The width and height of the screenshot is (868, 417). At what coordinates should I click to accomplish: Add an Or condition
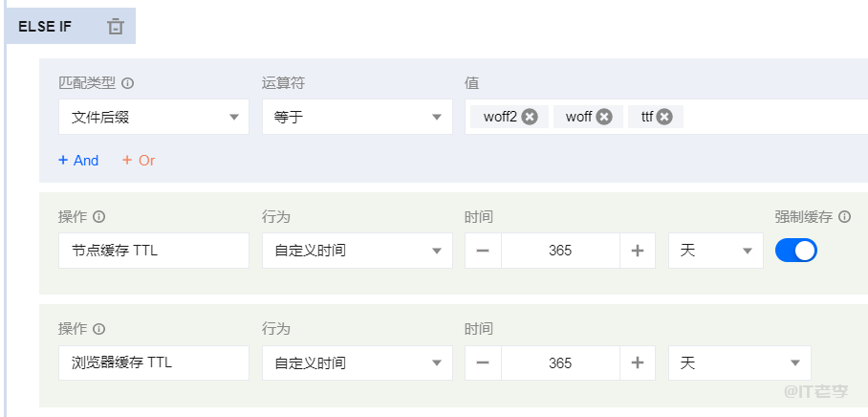pos(139,161)
